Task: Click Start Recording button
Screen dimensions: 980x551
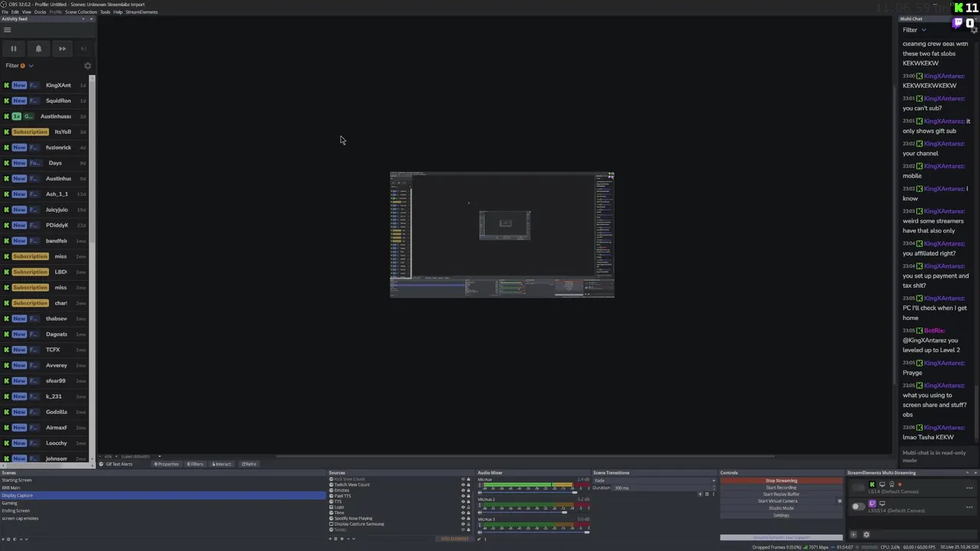Action: pyautogui.click(x=781, y=487)
